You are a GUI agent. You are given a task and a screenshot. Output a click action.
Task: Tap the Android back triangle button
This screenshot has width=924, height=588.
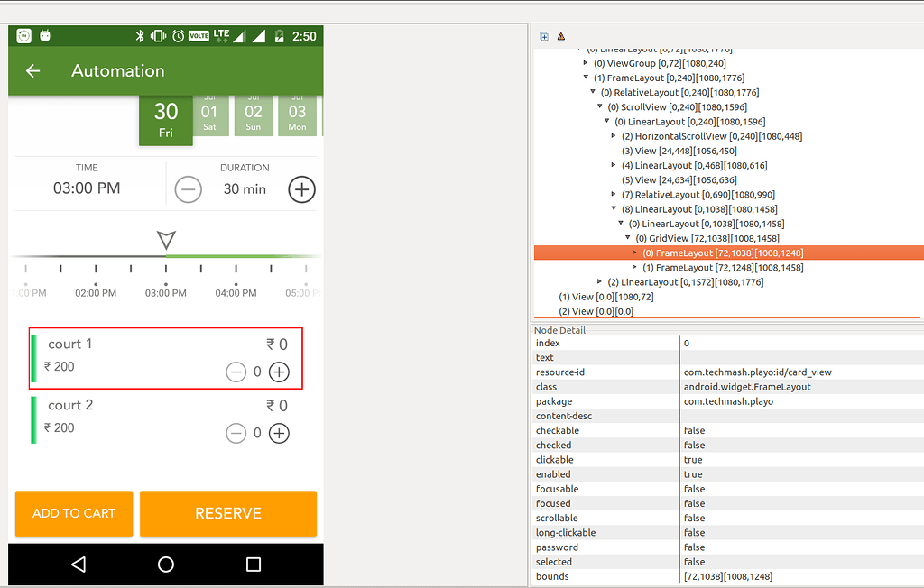[x=78, y=564]
